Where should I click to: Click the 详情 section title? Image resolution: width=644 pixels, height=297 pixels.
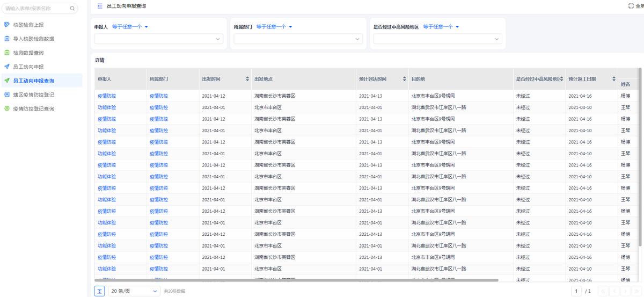[x=100, y=60]
